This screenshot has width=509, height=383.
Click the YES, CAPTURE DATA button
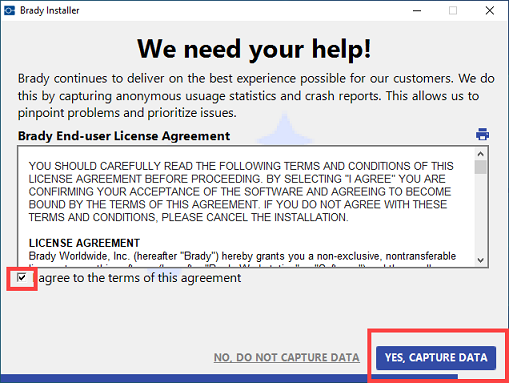[x=436, y=358]
